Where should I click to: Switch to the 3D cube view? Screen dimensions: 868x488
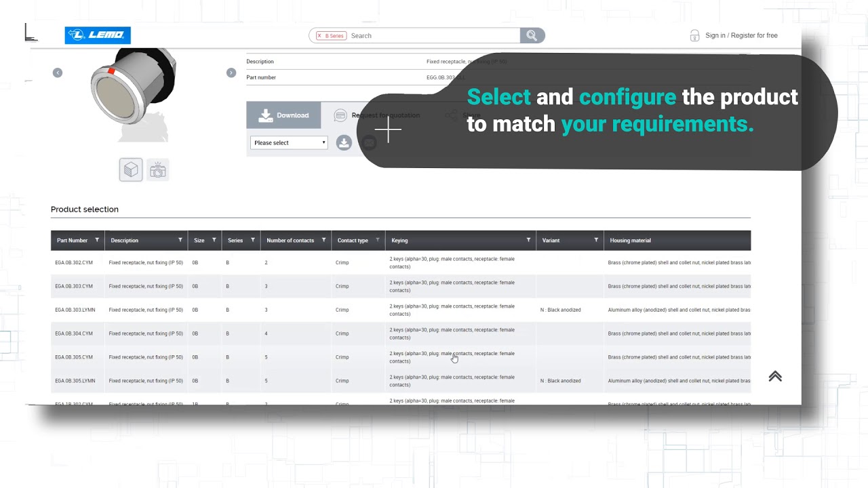pyautogui.click(x=131, y=169)
